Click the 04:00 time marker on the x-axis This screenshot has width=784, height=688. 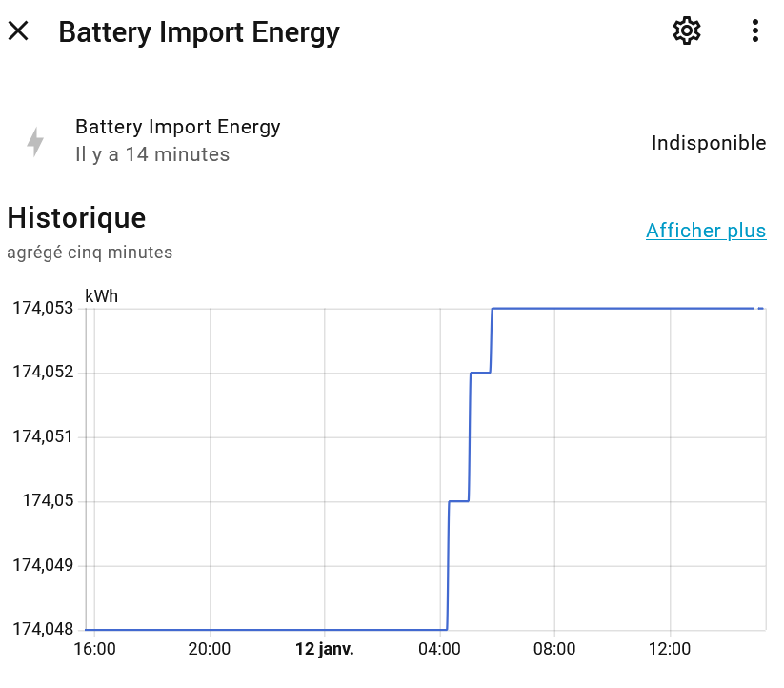coord(439,650)
